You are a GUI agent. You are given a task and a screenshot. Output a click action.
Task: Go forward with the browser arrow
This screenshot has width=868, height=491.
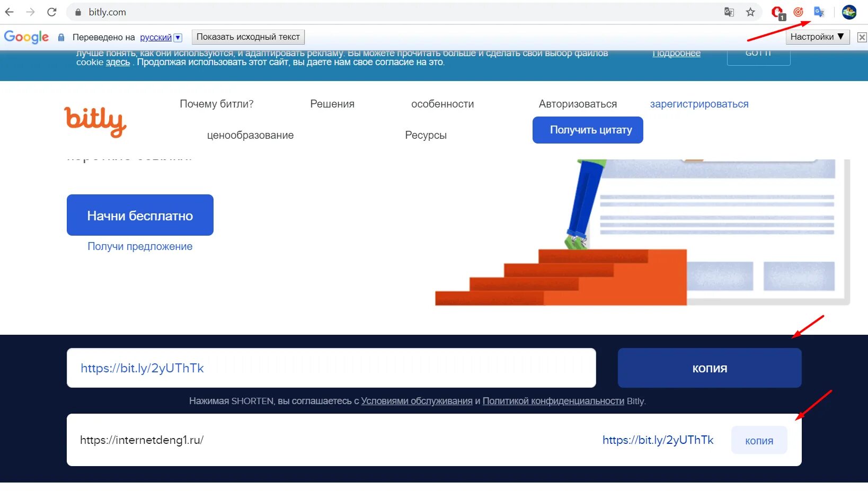[x=30, y=12]
